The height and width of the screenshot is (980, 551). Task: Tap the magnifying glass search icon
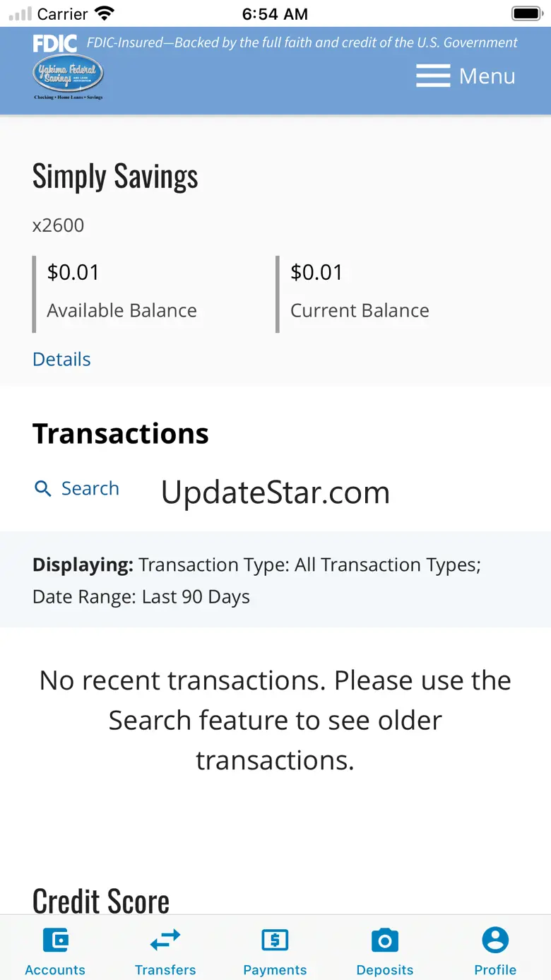[43, 488]
